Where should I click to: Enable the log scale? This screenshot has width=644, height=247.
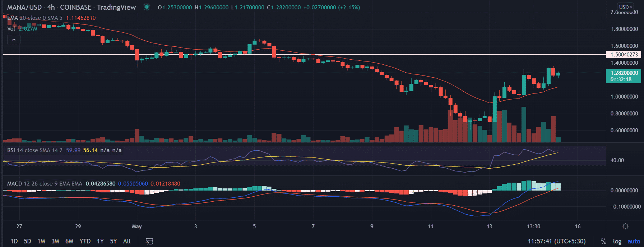(617, 241)
